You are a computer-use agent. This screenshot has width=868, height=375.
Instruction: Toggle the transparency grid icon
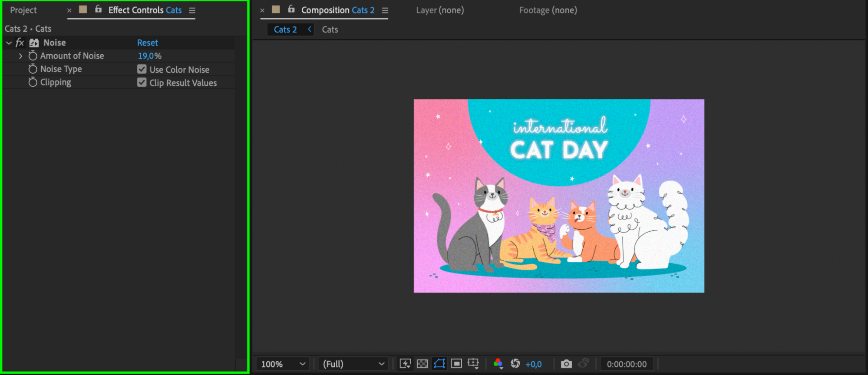(422, 364)
